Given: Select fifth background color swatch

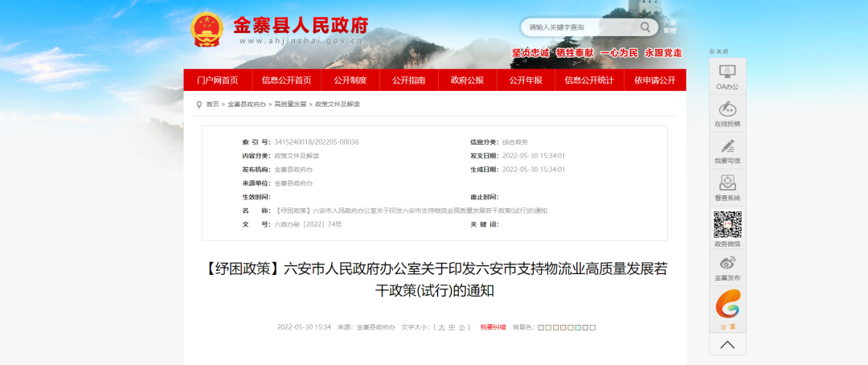Looking at the screenshot, I should pos(570,327).
